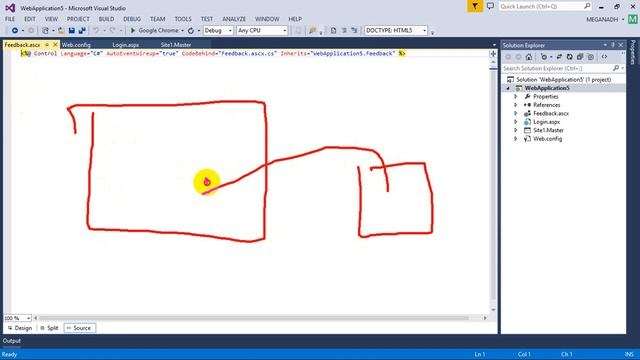Close the Feedback.ascx tab
Image resolution: width=640 pixels, height=360 pixels.
56,45
